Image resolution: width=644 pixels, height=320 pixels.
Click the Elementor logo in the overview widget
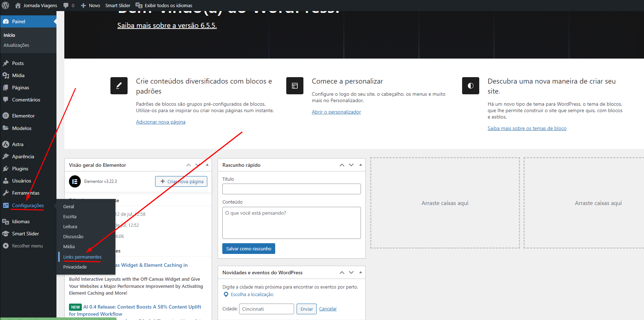point(75,181)
